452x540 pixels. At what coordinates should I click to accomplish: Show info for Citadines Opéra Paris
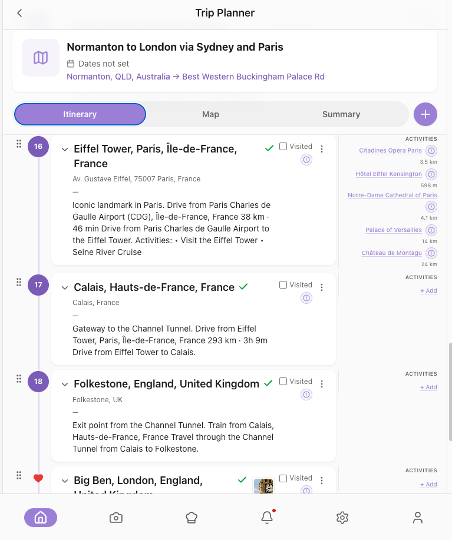(x=431, y=150)
